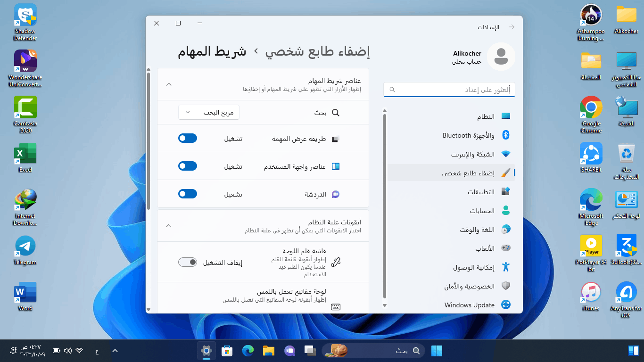Image resolution: width=644 pixels, height=362 pixels.
Task: Click the العثور على إعداد search field
Action: tap(449, 90)
